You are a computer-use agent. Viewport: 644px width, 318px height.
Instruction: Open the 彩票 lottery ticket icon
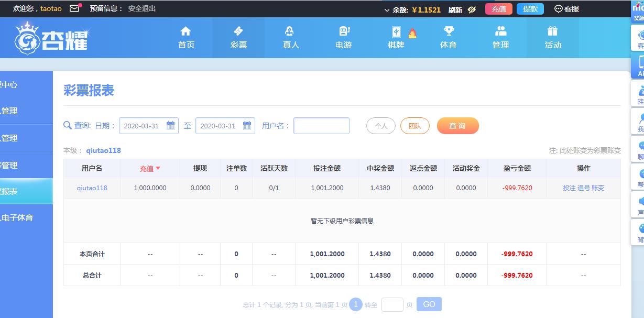tap(238, 31)
